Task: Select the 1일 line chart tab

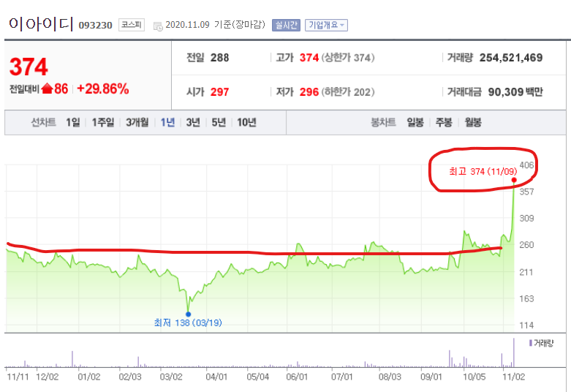Action: [73, 122]
